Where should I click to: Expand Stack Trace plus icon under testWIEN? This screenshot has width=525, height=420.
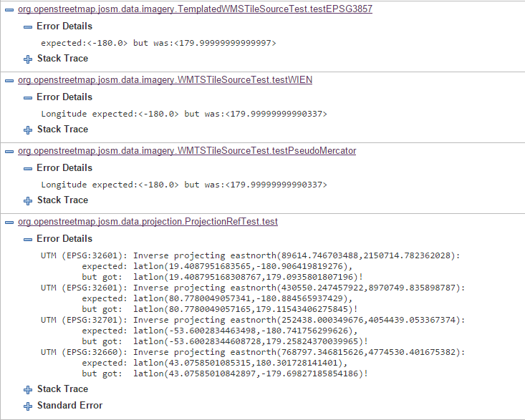[x=28, y=130]
